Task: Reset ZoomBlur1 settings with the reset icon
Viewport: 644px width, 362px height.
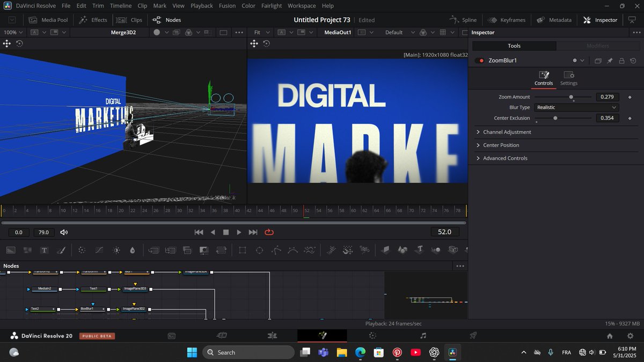Action: pos(633,61)
